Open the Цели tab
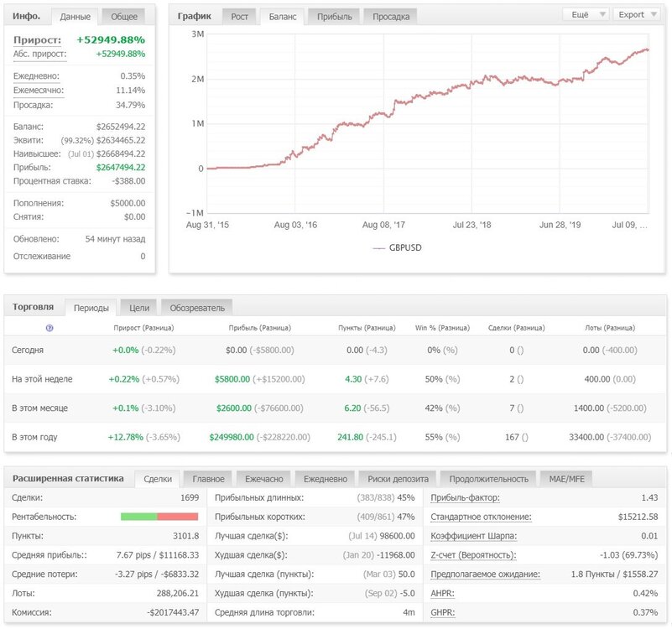 139,308
